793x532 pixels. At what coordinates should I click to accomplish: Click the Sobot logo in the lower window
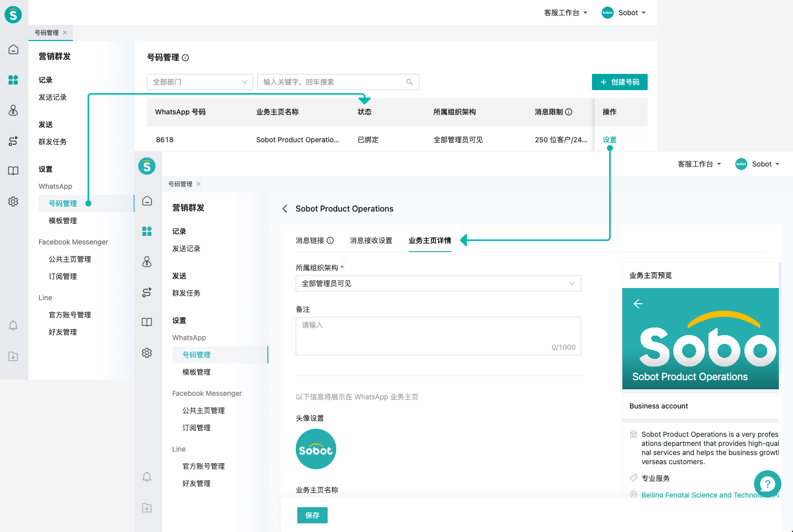pos(147,166)
